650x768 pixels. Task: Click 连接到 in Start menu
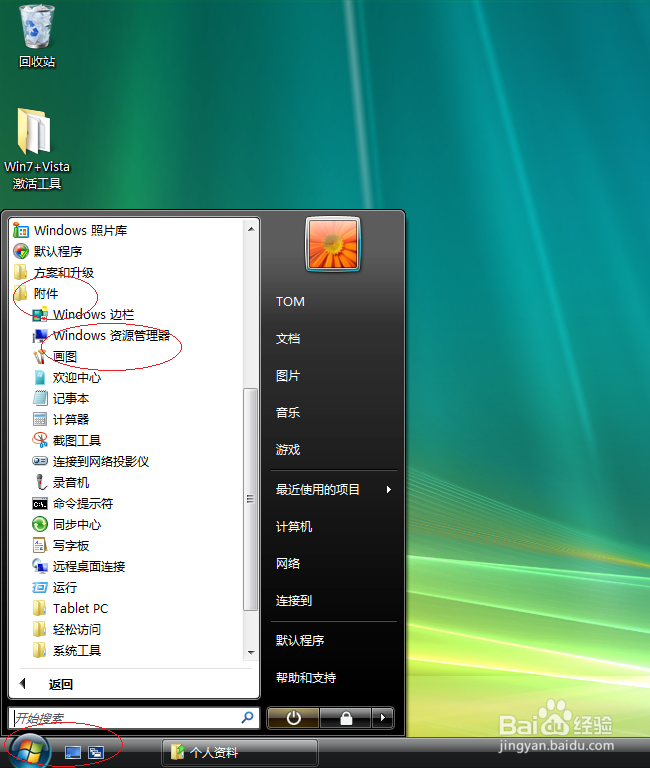pos(294,600)
